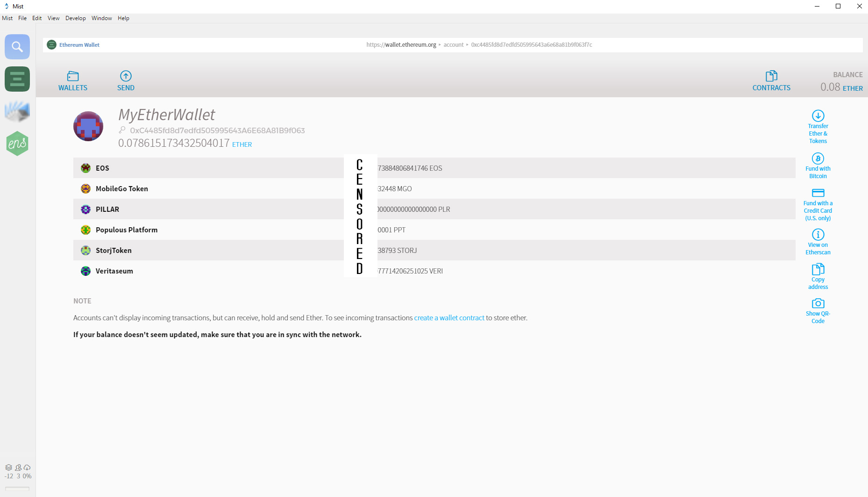Click the Transfer Ether & Tokens icon

(818, 115)
